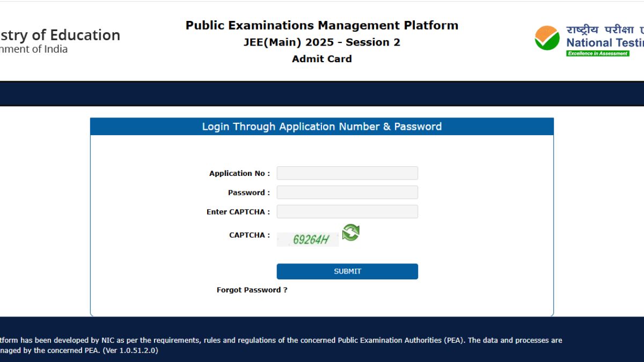The image size is (644, 362).
Task: Click the 'Application No :' label
Action: click(240, 174)
